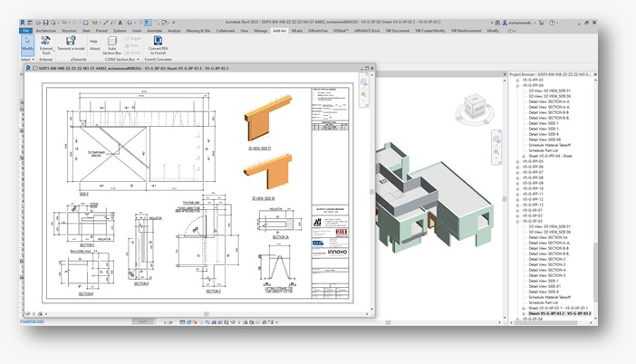636x364 pixels.
Task: Click the Toggle section box button
Action: click(132, 38)
